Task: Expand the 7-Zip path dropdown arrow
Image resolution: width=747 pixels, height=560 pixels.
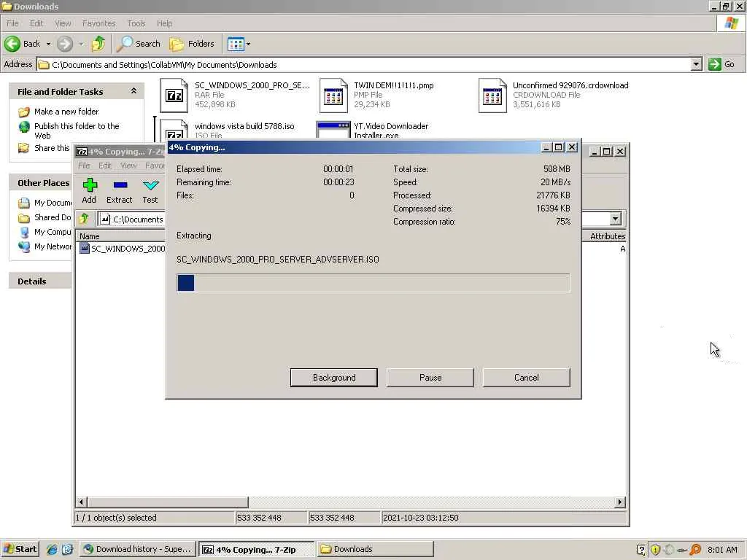Action: coord(615,219)
